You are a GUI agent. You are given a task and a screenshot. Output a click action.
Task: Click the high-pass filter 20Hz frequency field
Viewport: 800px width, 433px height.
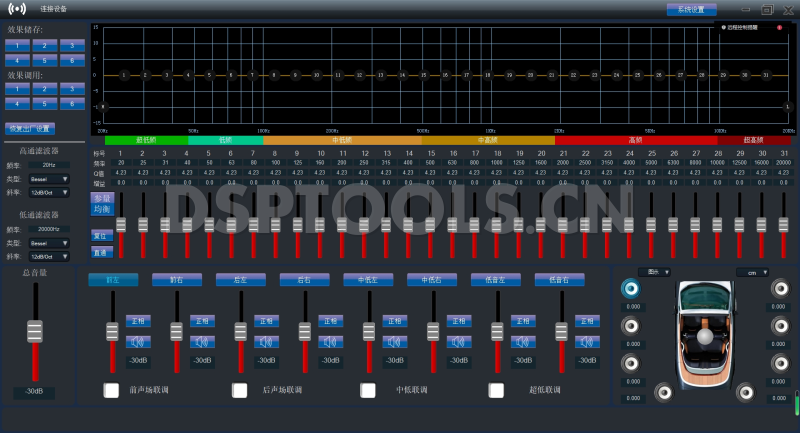(49, 165)
